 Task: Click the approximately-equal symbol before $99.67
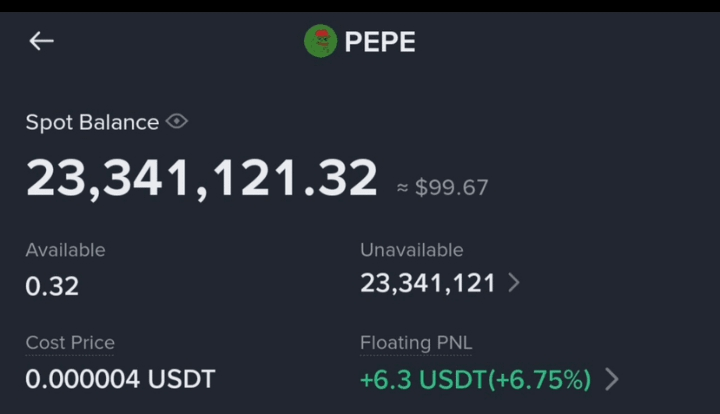click(x=402, y=188)
